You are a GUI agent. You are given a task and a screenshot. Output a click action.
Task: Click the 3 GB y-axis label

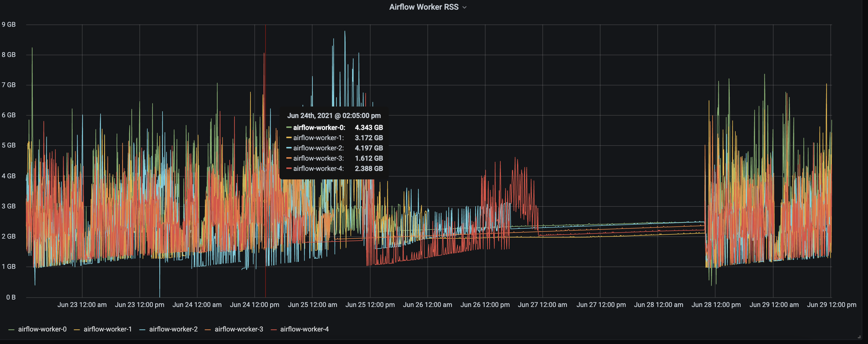point(9,206)
